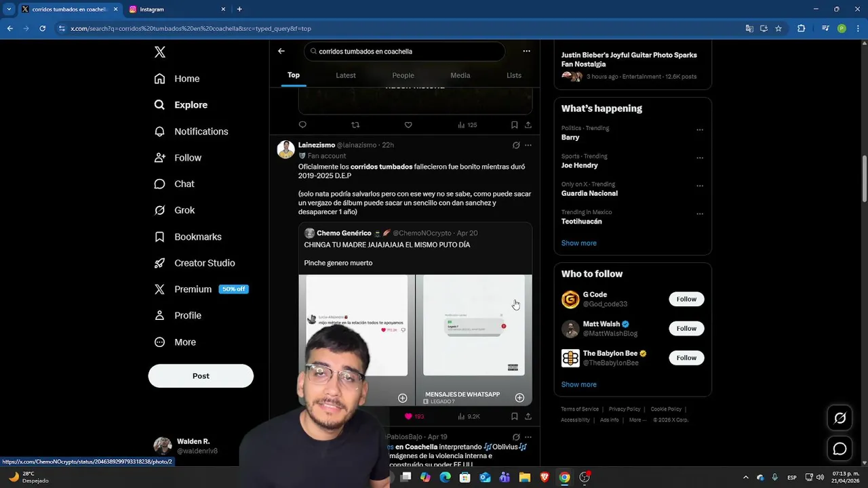This screenshot has height=488, width=868.
Task: Open a new browser tab
Action: pos(239,9)
